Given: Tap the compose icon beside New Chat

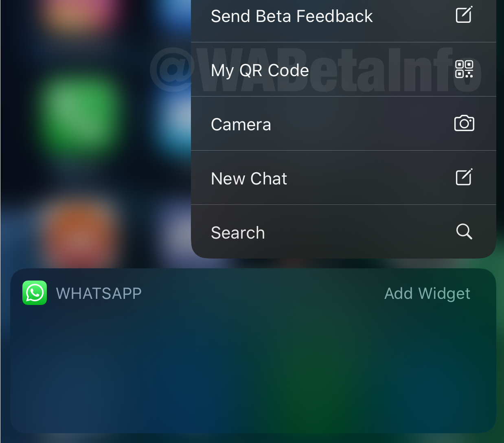Looking at the screenshot, I should (x=464, y=177).
